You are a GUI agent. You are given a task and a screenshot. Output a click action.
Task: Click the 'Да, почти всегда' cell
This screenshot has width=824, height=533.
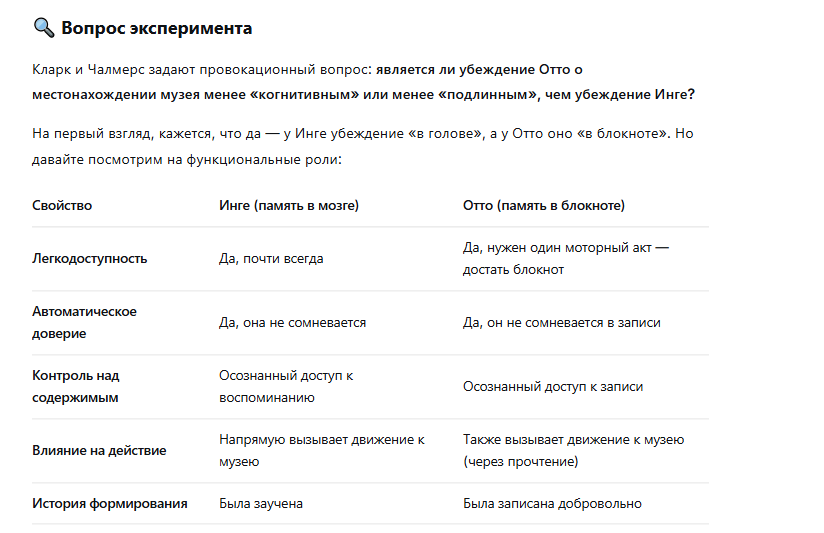pyautogui.click(x=271, y=259)
